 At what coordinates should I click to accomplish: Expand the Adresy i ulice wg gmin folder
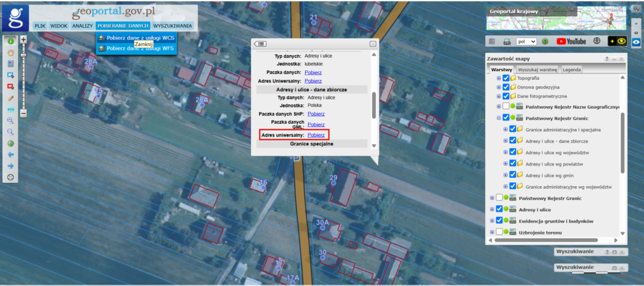point(506,175)
